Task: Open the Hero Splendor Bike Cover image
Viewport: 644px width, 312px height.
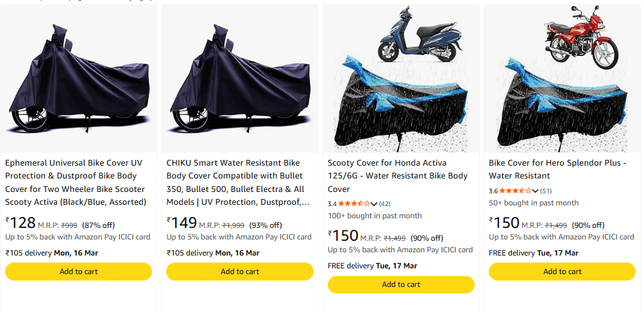Action: pyautogui.click(x=563, y=78)
